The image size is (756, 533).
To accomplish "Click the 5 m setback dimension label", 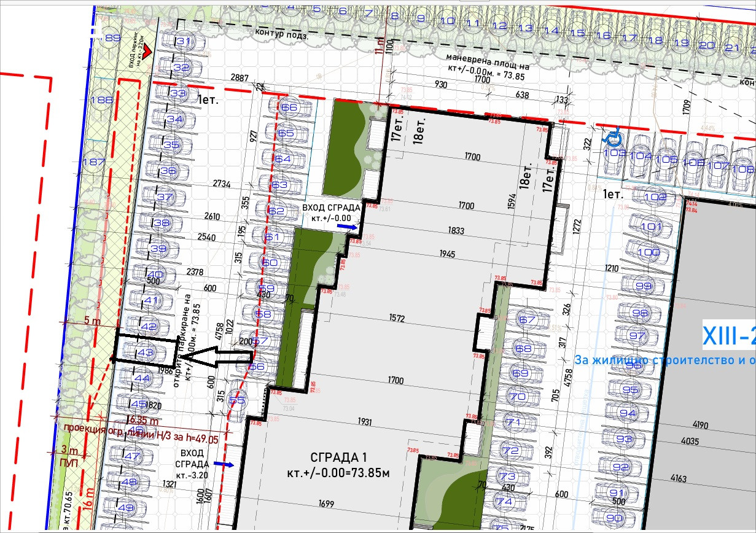I will coord(92,320).
